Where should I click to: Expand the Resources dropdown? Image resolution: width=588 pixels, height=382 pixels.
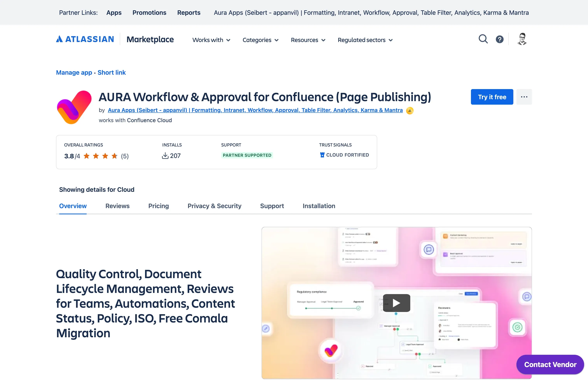pos(308,40)
